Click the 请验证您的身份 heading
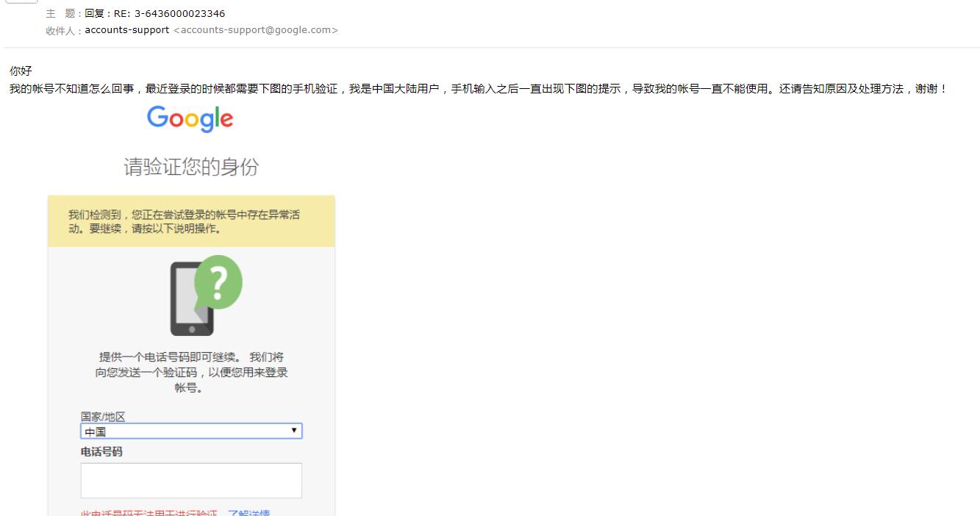This screenshot has height=516, width=980. pos(191,168)
